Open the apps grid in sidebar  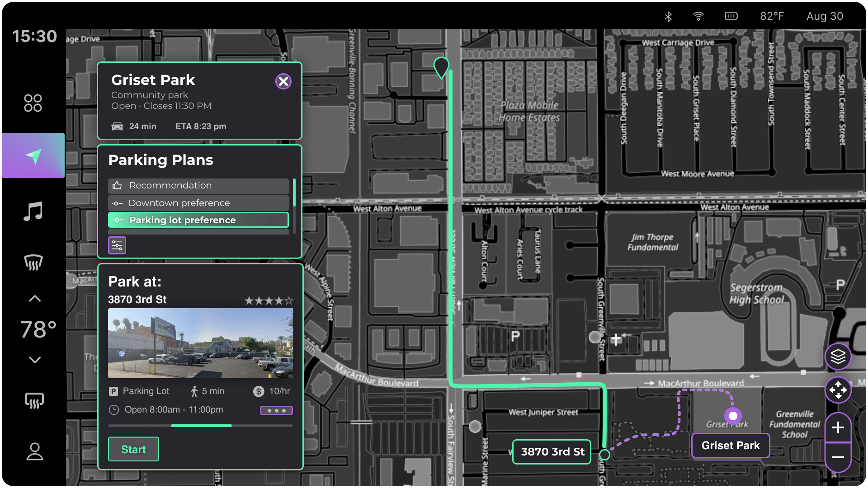[x=33, y=103]
